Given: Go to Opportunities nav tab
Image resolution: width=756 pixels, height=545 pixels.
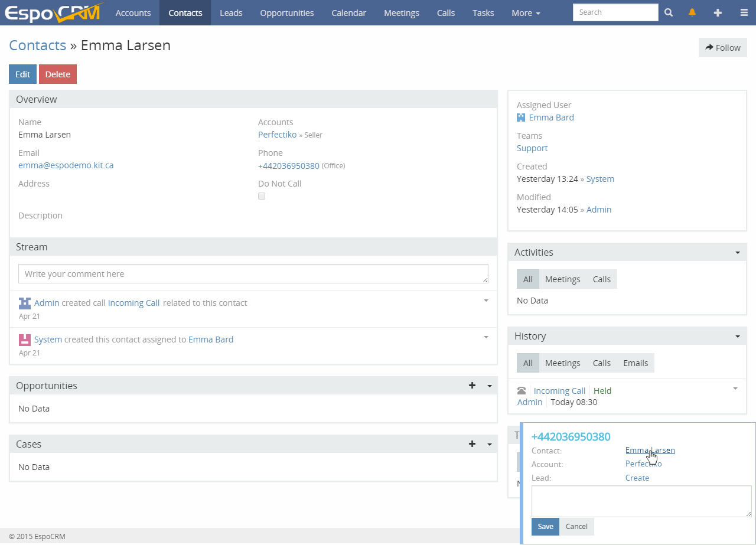Looking at the screenshot, I should tap(287, 12).
